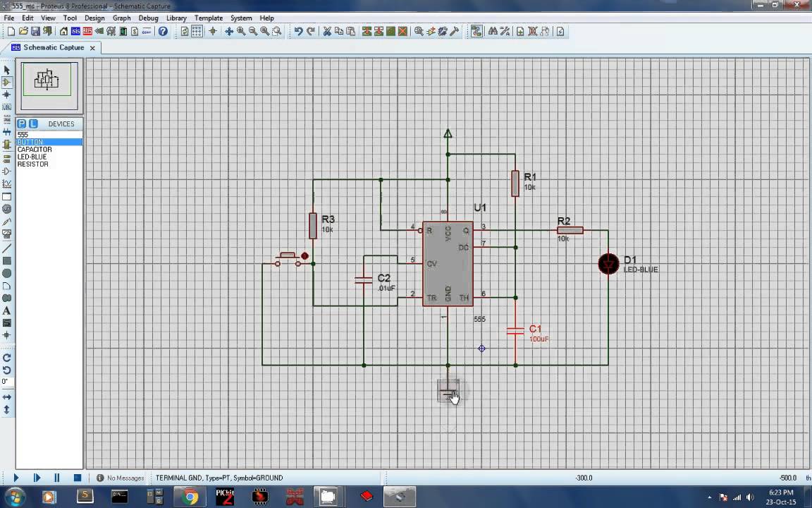Viewport: 812px width, 508px height.
Task: Redo the last change
Action: pyautogui.click(x=311, y=32)
